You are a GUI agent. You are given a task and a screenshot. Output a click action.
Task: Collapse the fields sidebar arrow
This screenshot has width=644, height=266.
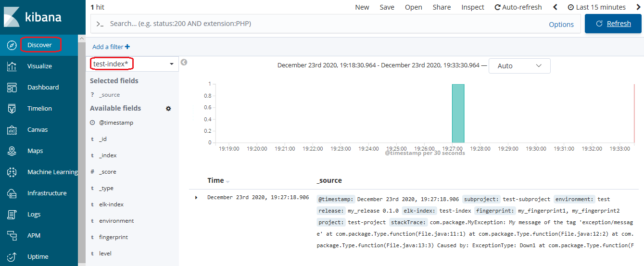coord(184,62)
